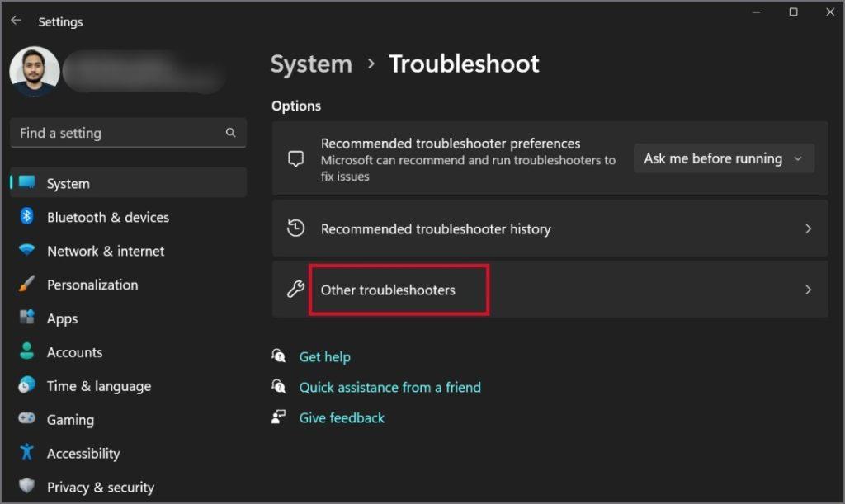Go to Network & internet settings
Viewport: 845px width, 504px height.
[128, 251]
